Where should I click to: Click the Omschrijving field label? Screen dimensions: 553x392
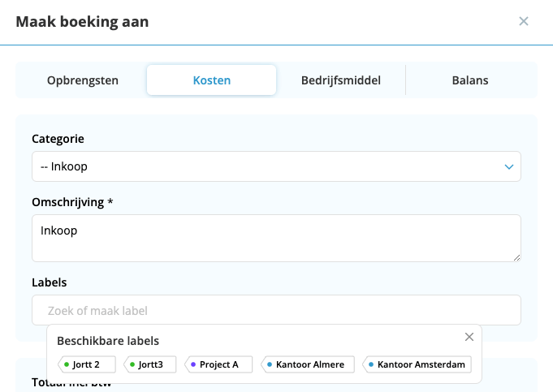point(72,202)
